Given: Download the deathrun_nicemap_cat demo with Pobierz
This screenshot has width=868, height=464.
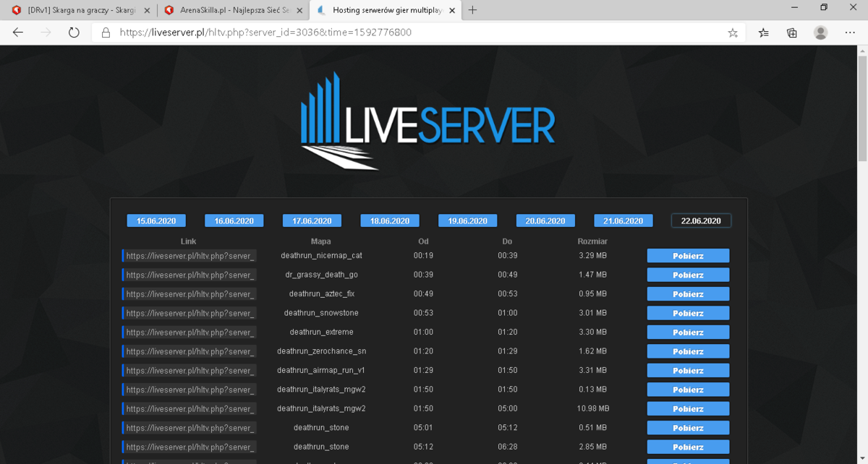Looking at the screenshot, I should click(688, 256).
